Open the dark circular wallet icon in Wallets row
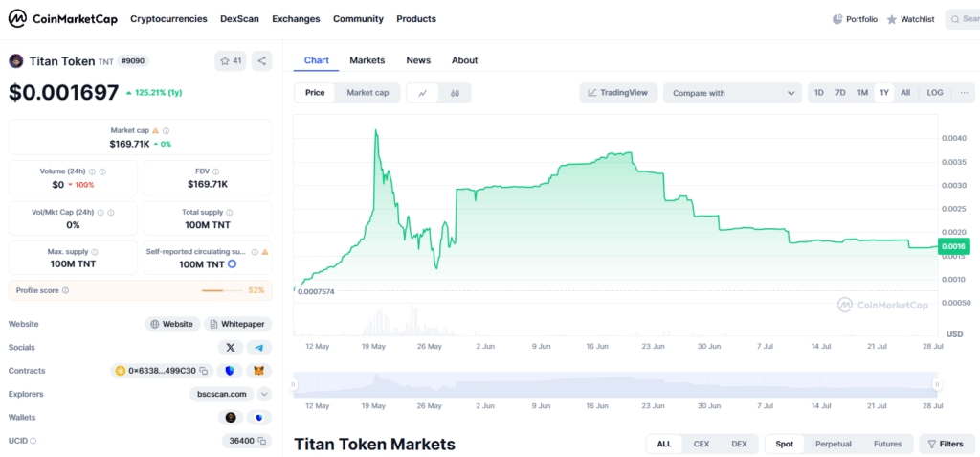980x457 pixels. click(x=231, y=418)
